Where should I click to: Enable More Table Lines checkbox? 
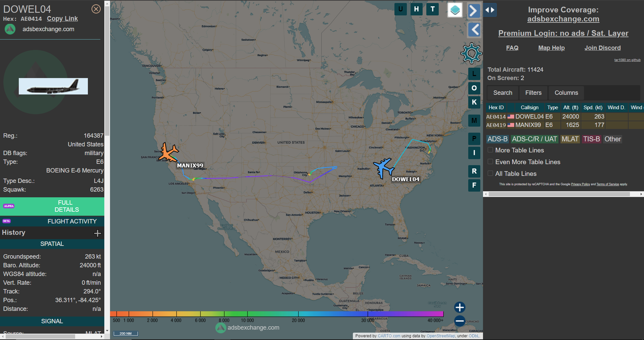[490, 150]
